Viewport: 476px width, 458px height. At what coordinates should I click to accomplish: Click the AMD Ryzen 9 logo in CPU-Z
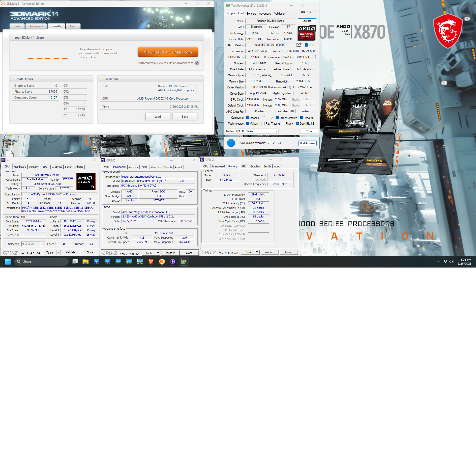(86, 182)
